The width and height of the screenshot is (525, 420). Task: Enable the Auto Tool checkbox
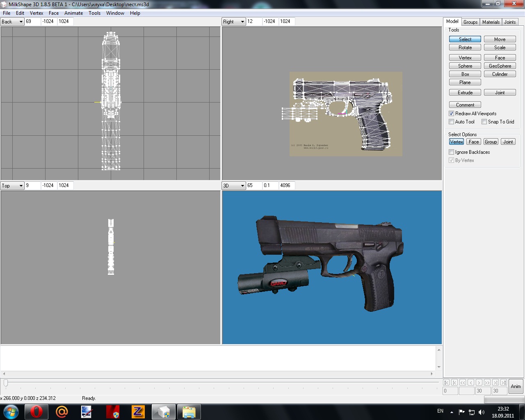452,122
